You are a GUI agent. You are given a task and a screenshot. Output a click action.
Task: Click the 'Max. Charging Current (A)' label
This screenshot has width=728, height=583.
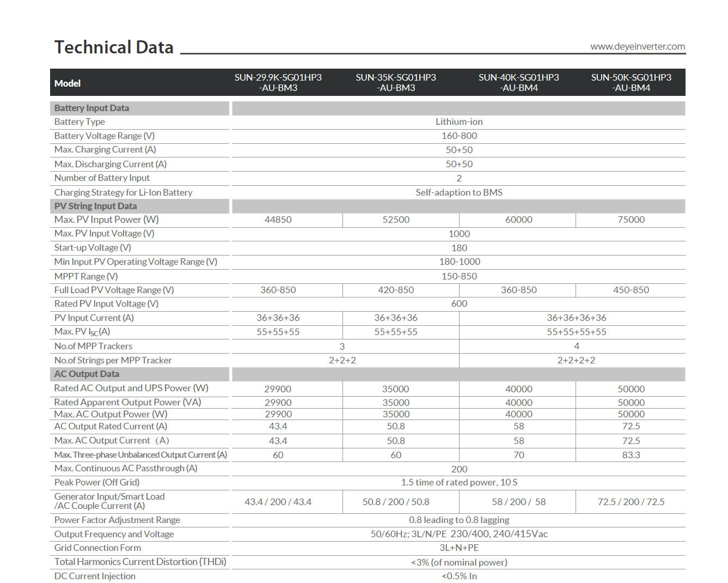coord(105,150)
